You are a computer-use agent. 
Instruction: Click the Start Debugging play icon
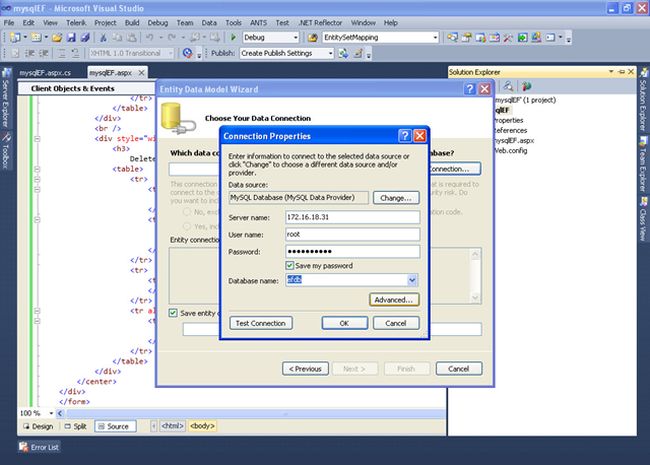(233, 38)
